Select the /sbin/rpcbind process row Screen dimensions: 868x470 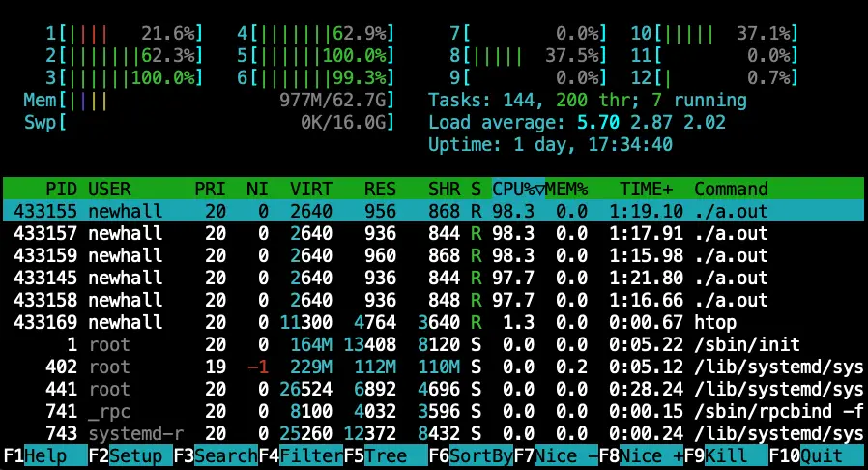coord(433,411)
